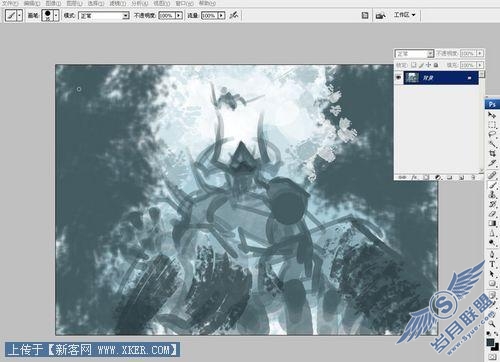Open layer opacity slider arrow
This screenshot has width=500, height=362.
[480, 53]
